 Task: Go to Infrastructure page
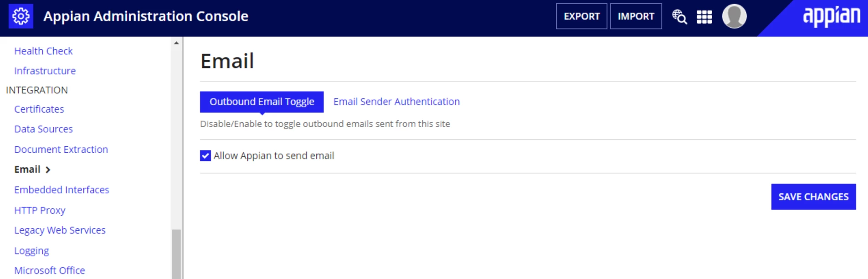(45, 71)
